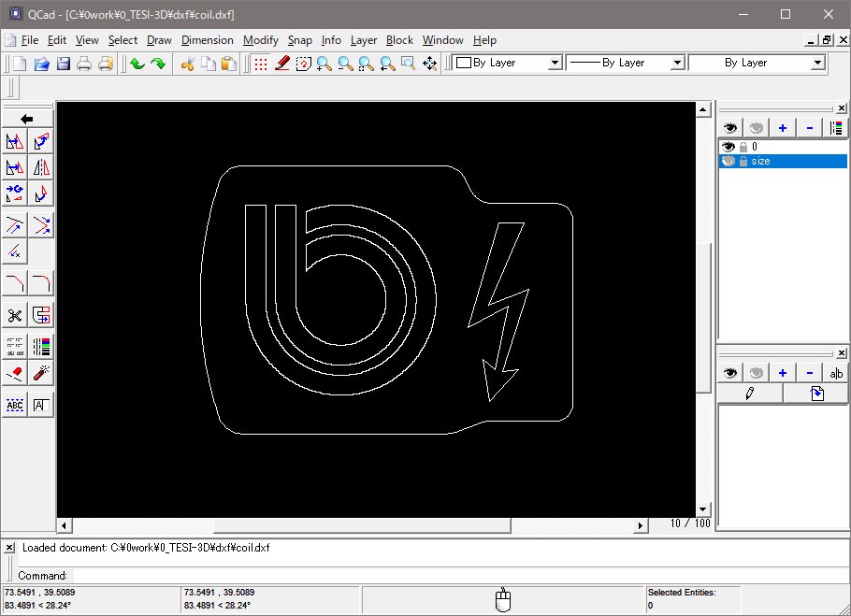Toggle the red dotted grid display
The height and width of the screenshot is (616, 851).
[261, 64]
